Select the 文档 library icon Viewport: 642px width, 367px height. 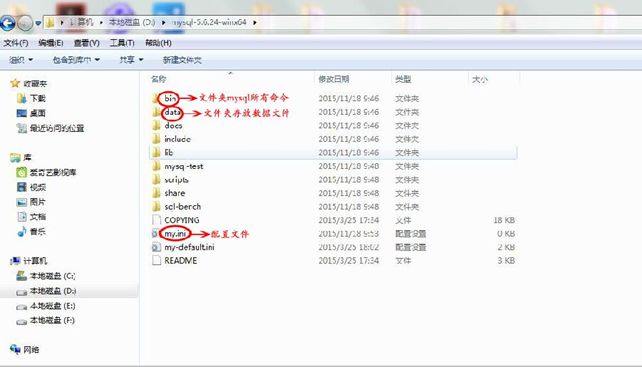(x=22, y=217)
